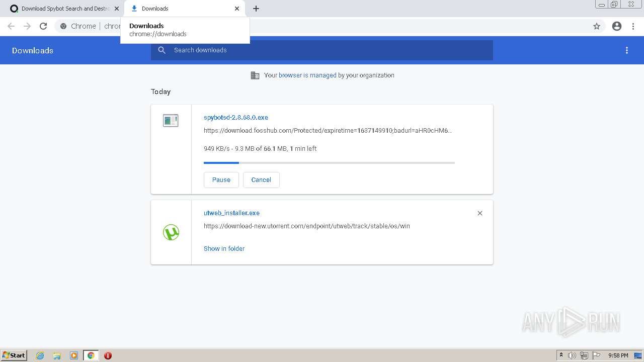644x362 pixels.
Task: Cancel the spybotsd download
Action: [261, 180]
